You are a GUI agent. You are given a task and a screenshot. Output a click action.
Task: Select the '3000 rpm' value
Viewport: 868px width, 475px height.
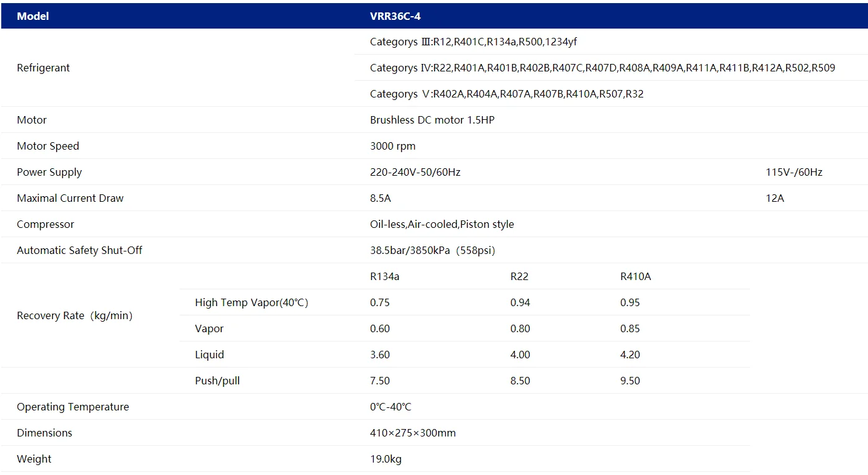coord(392,146)
